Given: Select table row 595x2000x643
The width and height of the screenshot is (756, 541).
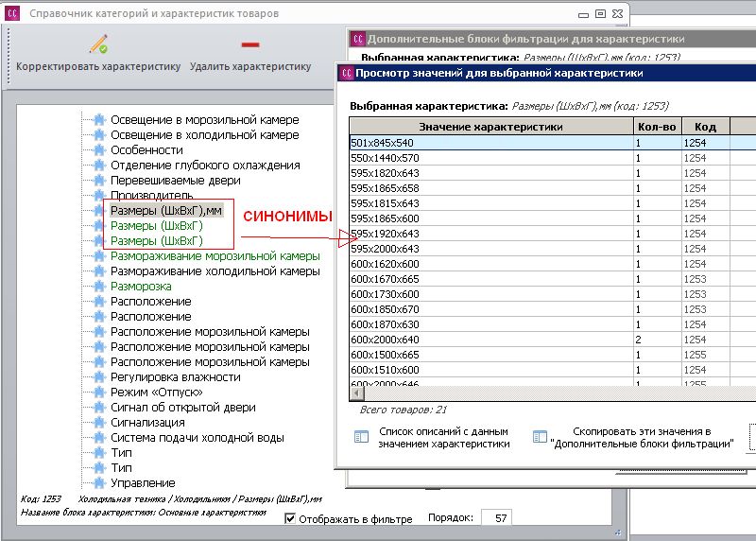Looking at the screenshot, I should pos(553,249).
